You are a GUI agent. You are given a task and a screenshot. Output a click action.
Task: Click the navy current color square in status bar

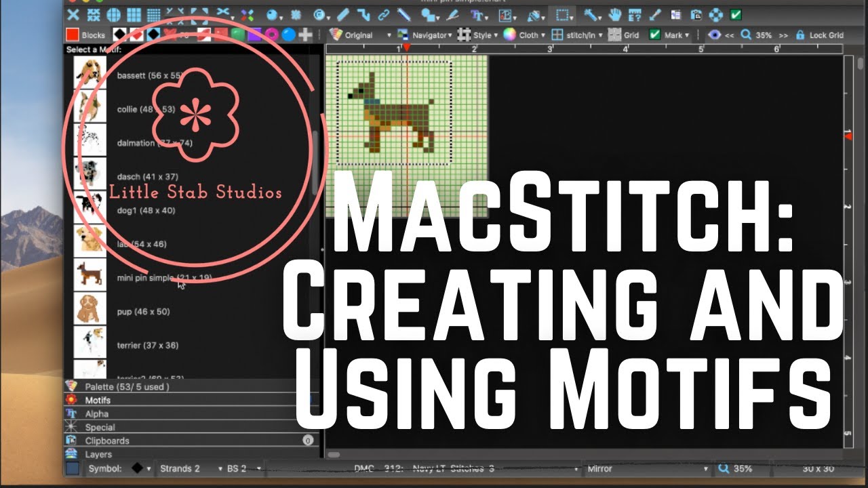[73, 468]
